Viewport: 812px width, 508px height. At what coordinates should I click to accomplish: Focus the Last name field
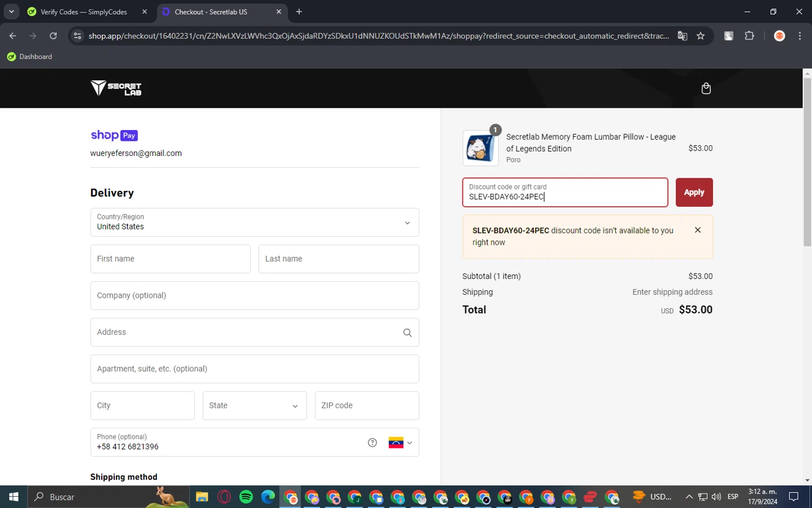tap(339, 259)
